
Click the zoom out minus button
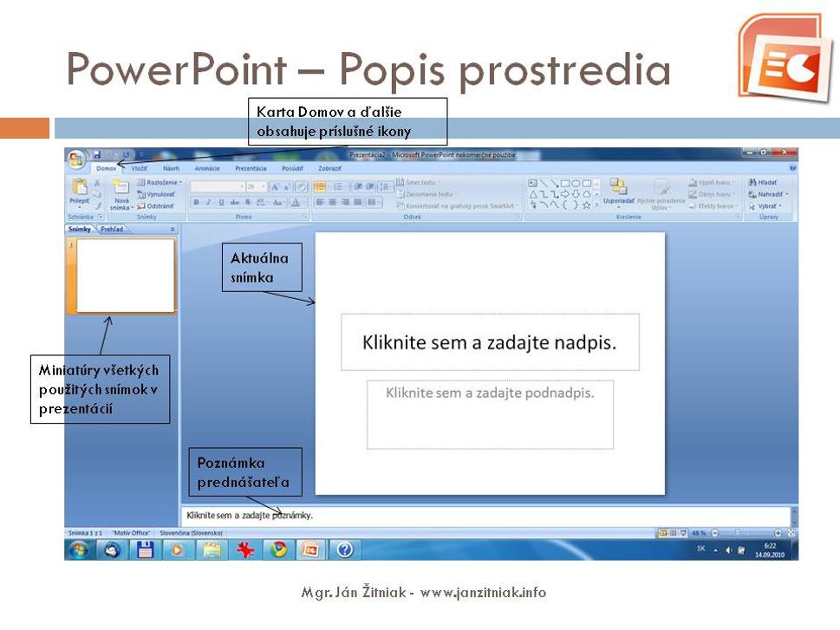(x=715, y=533)
